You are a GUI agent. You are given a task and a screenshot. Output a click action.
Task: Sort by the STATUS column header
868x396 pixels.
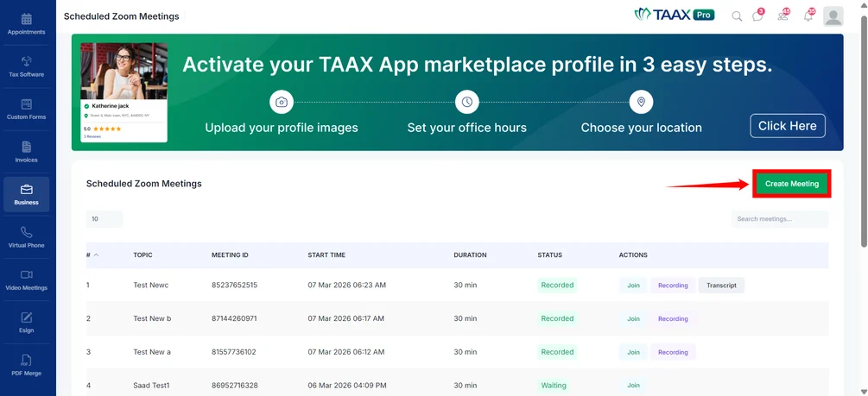549,255
